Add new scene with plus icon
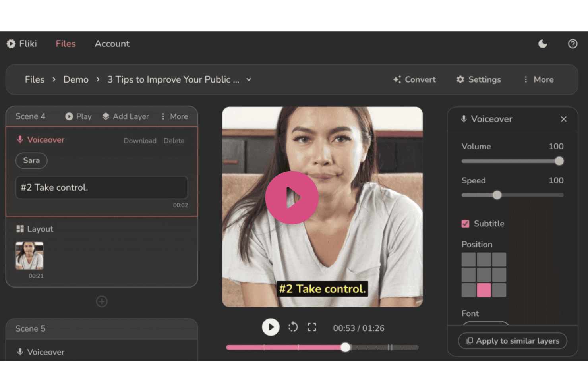Viewport: 588px width, 392px height. 102,301
